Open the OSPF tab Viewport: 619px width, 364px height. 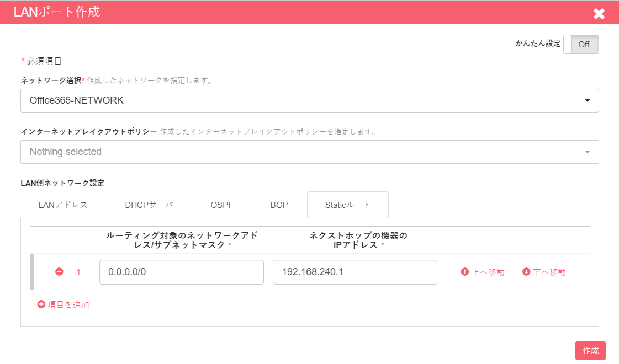point(221,204)
